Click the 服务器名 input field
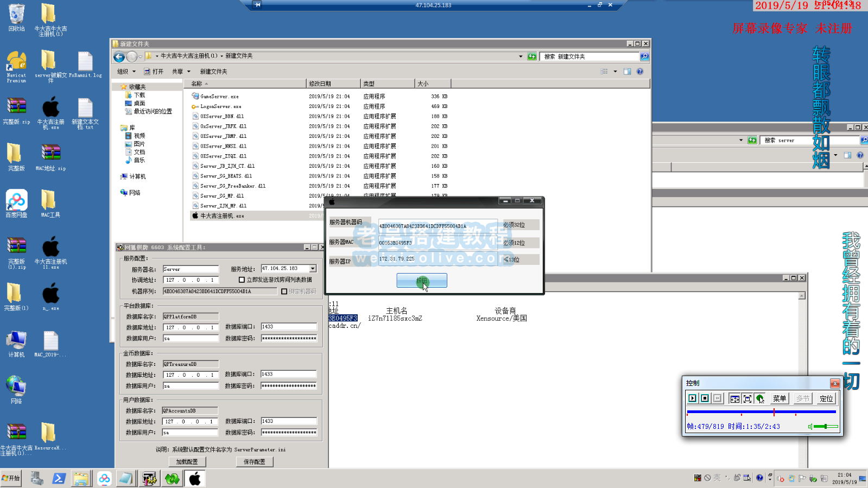868x488 pixels. tap(191, 269)
